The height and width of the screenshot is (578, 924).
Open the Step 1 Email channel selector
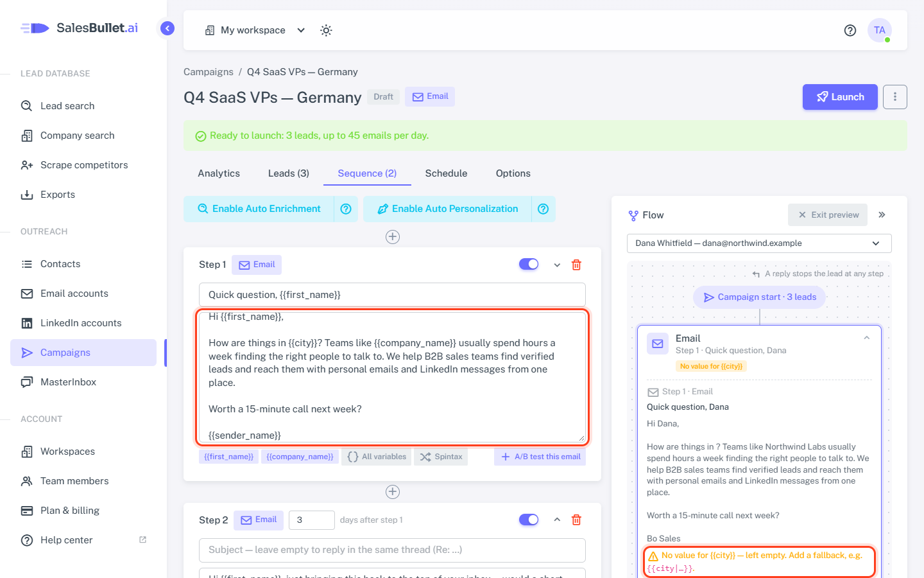pyautogui.click(x=257, y=265)
